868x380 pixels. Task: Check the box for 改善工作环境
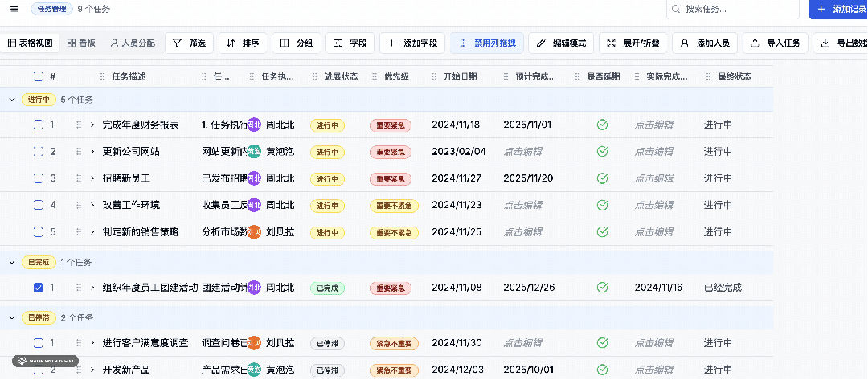coord(38,205)
